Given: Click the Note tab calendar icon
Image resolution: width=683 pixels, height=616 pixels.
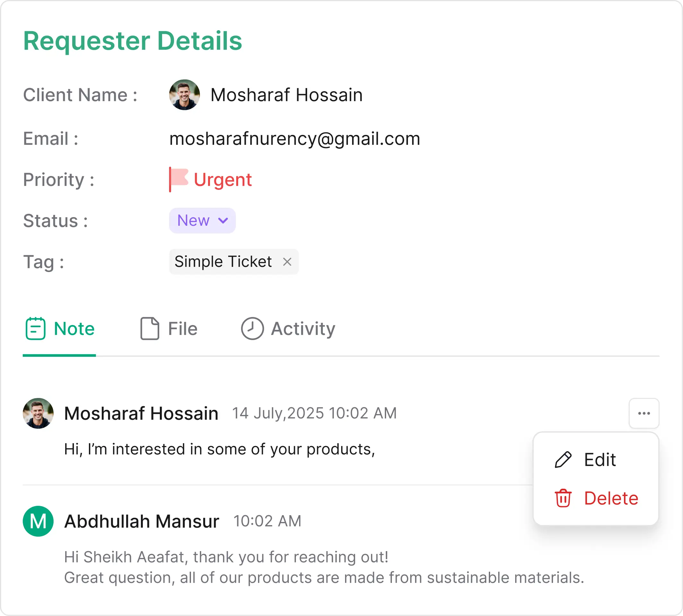Looking at the screenshot, I should 36,328.
